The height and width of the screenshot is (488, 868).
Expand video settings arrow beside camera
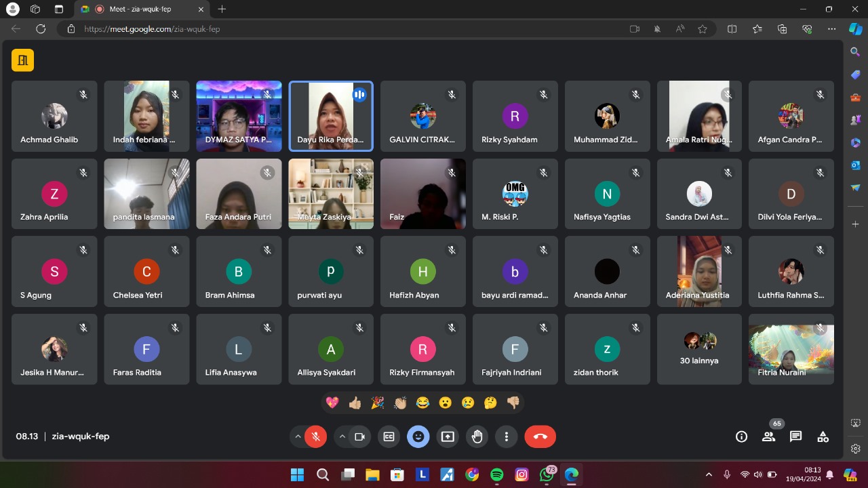coord(342,437)
